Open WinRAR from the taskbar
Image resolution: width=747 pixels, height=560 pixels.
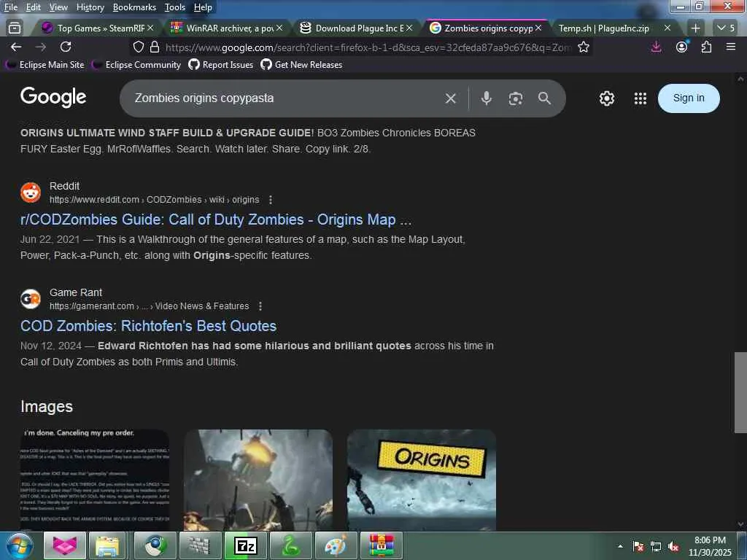pos(381,545)
